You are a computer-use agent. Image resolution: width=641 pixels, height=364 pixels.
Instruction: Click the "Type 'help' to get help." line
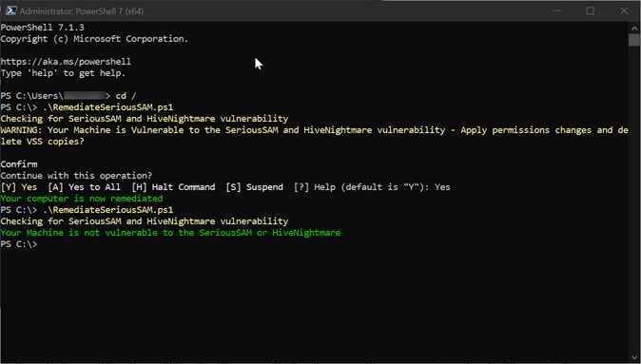pos(63,73)
